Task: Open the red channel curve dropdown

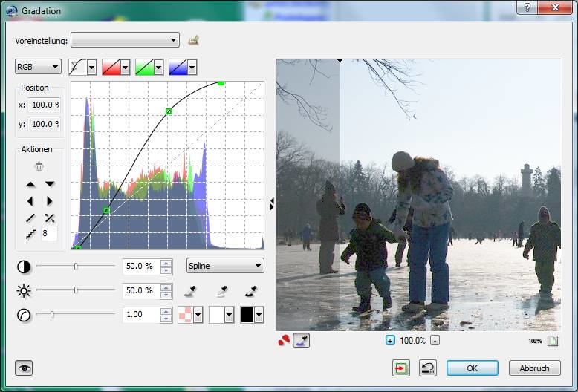Action: [116, 68]
